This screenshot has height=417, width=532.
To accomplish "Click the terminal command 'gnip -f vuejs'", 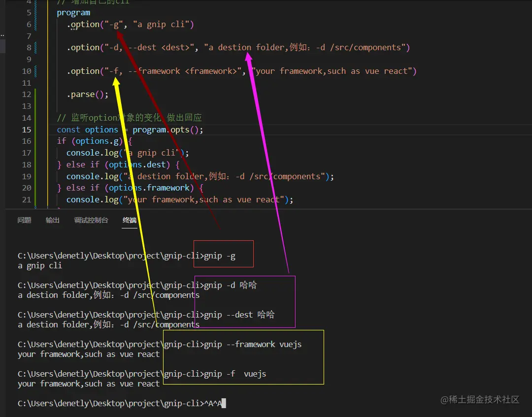I will (235, 374).
